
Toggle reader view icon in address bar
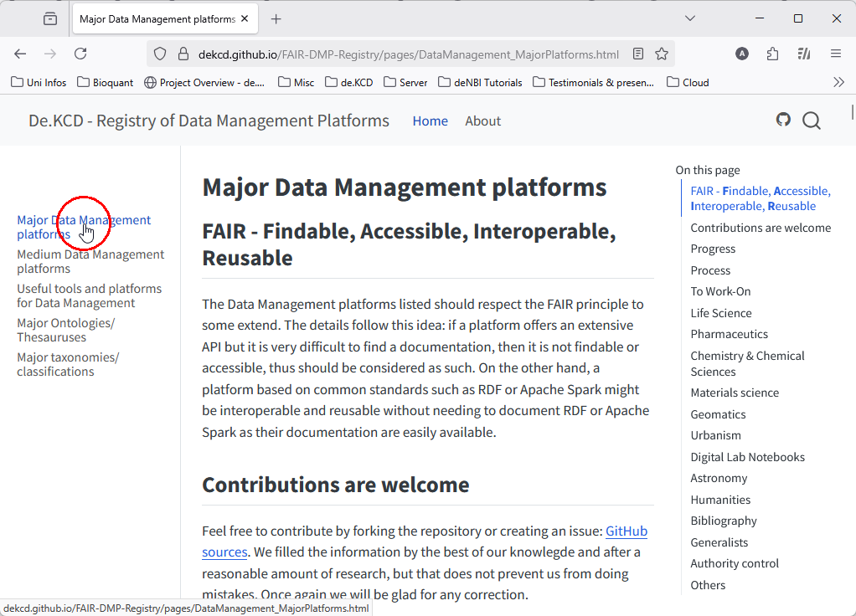638,54
